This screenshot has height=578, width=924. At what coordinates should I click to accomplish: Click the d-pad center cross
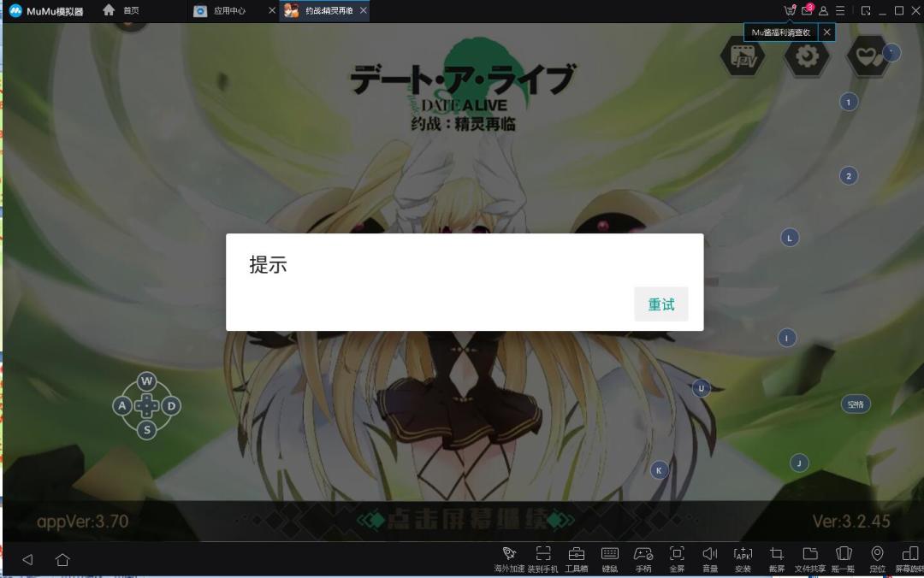147,406
